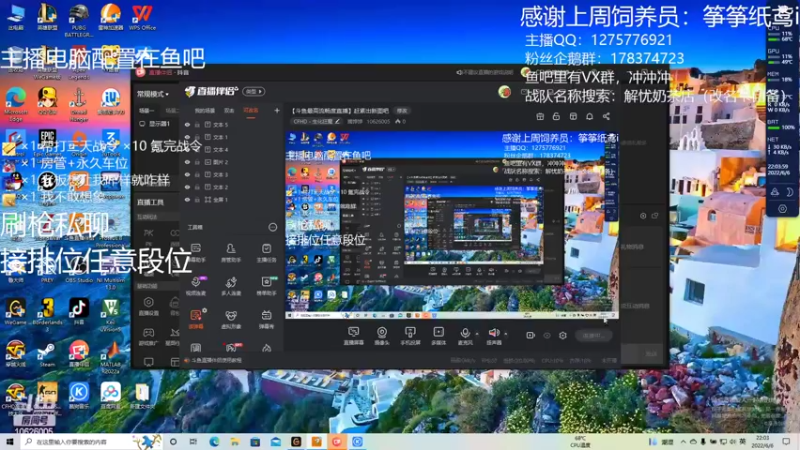Screen dimensions: 800x450
Task: Add 直播屏幕 screen capture source
Action: coord(353,336)
